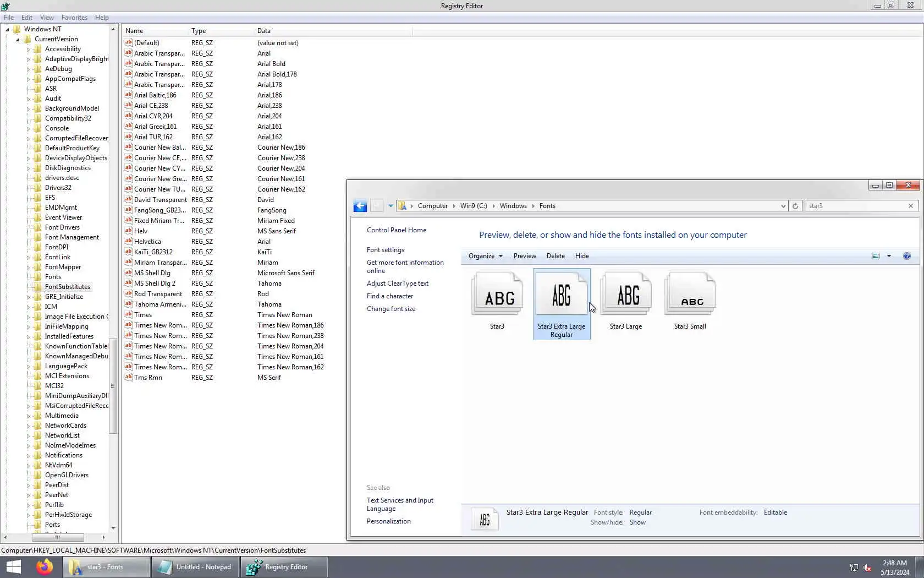
Task: Select the Console registry key
Action: [57, 128]
